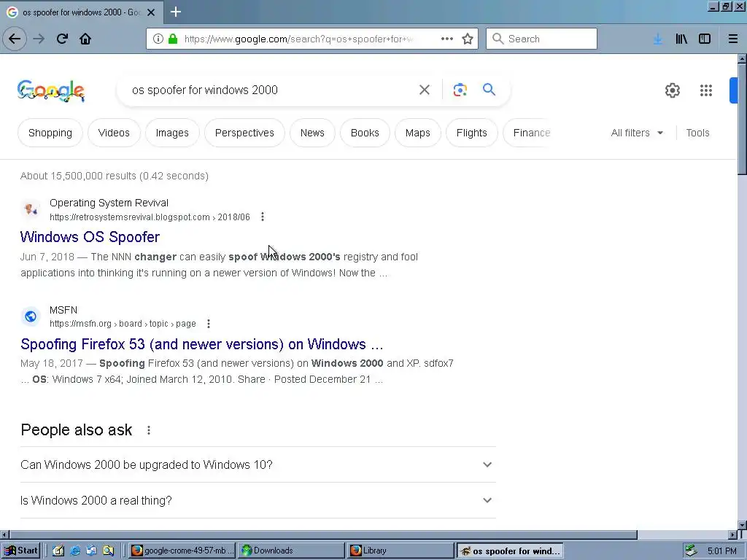The width and height of the screenshot is (747, 560).
Task: Switch to Downloads taskbar window
Action: 292,551
